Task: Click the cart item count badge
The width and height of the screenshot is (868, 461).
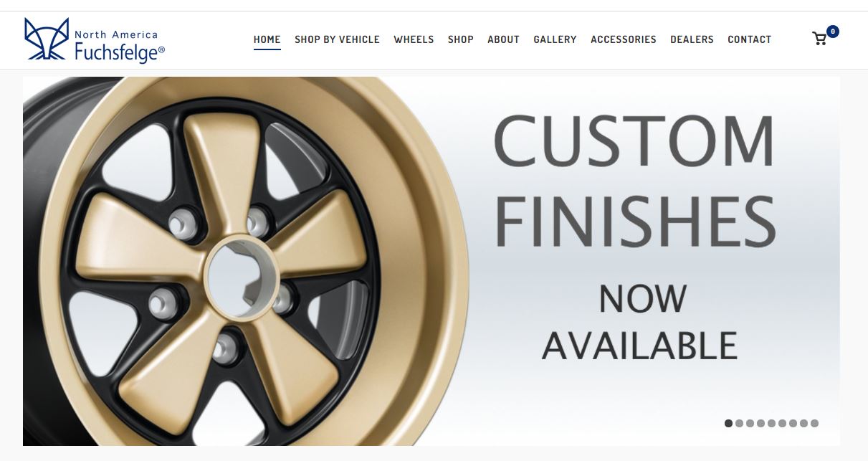Action: point(832,32)
